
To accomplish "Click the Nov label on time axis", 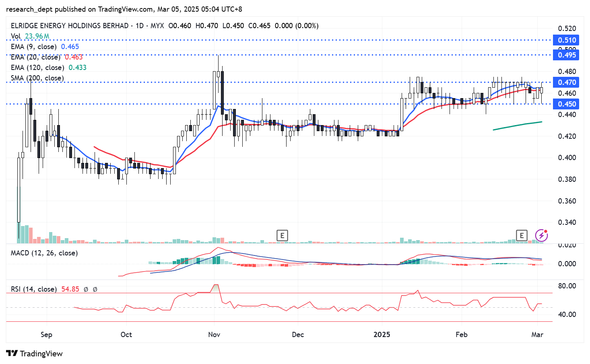I will coord(214,335).
